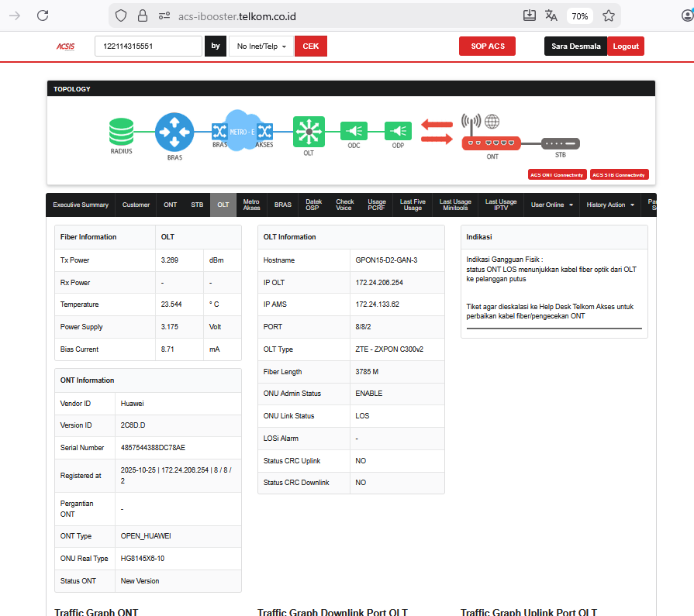
Task: Click ONU Real Type 'HG8145X6-10'
Action: coord(143,559)
